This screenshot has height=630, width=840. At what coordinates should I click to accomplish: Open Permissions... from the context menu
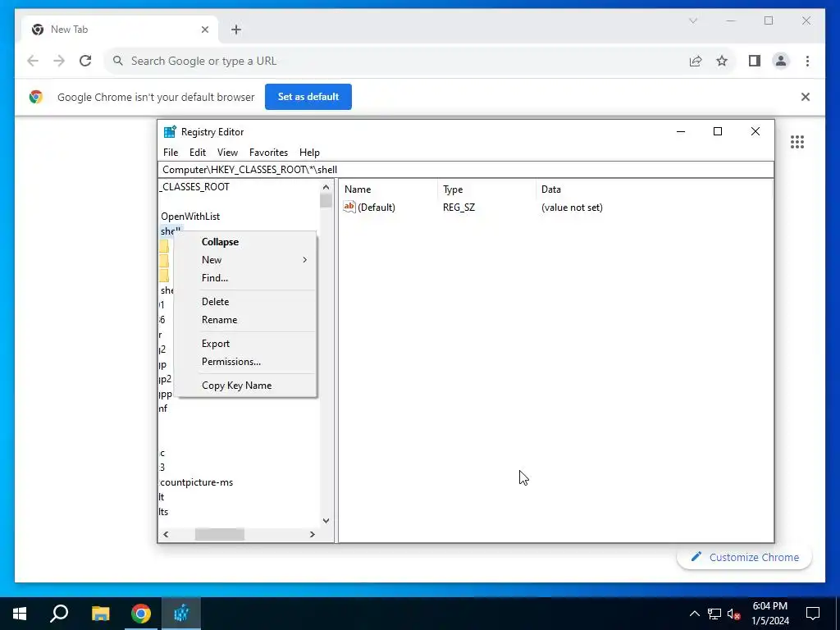245,362
